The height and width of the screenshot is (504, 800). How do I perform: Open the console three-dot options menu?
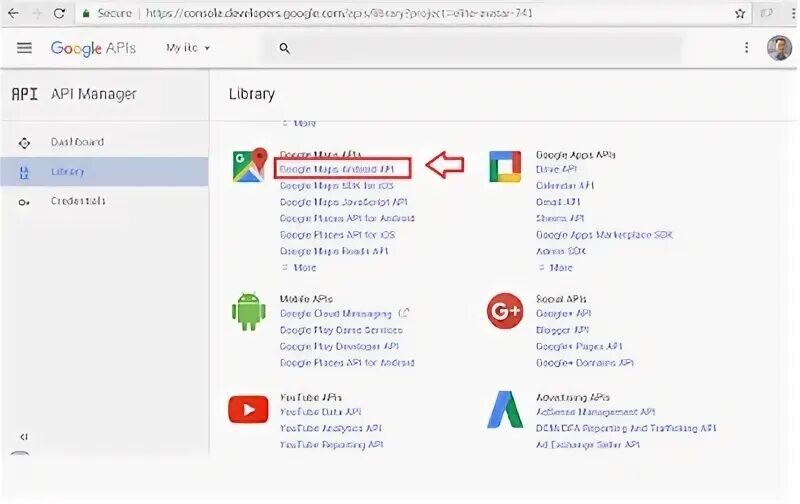pos(746,47)
